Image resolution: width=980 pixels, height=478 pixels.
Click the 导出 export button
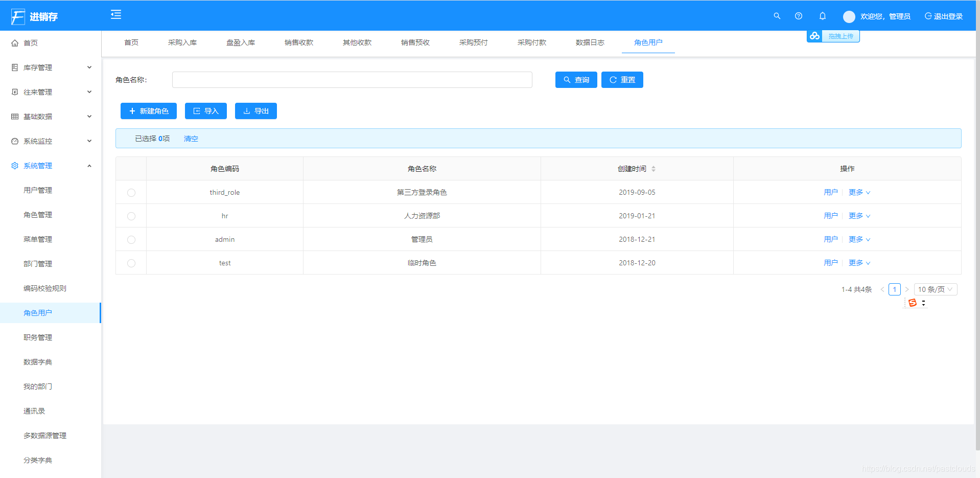click(x=256, y=111)
